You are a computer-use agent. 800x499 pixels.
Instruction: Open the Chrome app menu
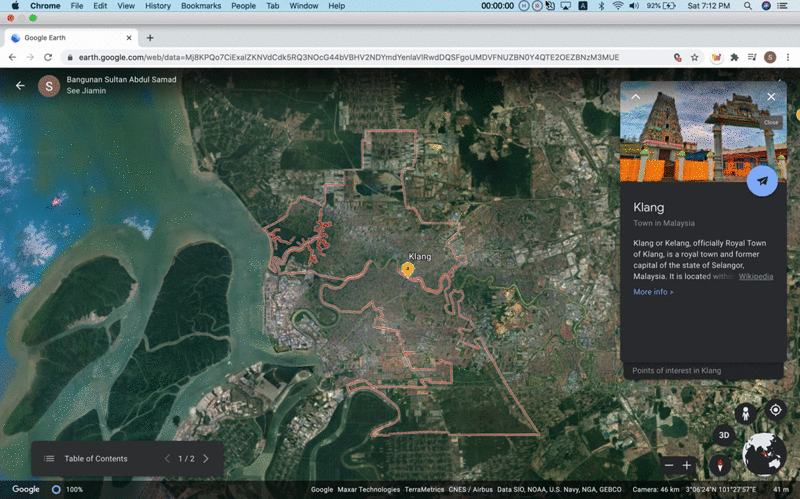45,6
